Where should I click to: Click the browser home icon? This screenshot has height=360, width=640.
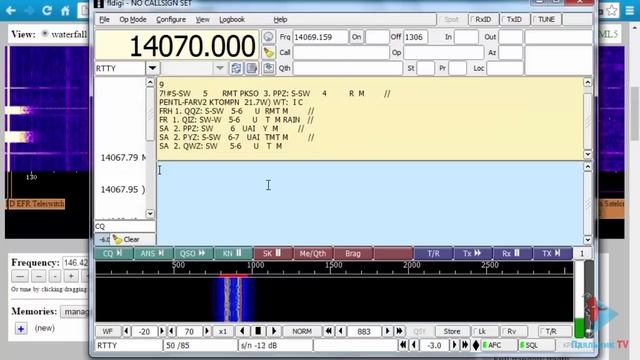coord(65,11)
